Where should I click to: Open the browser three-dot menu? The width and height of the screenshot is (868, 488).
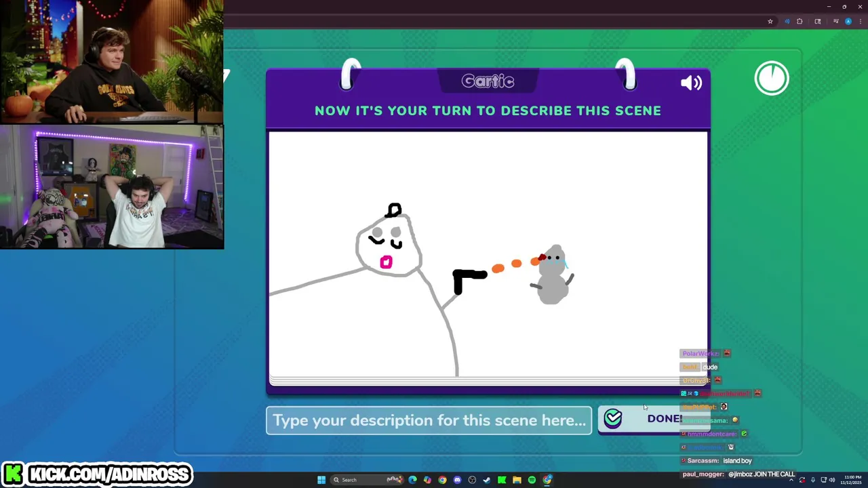(x=860, y=21)
